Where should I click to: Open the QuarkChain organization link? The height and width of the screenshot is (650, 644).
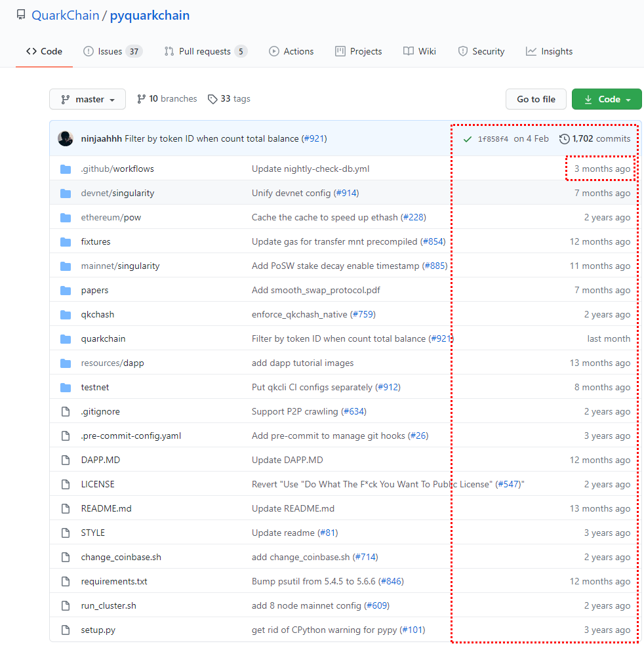[x=65, y=15]
